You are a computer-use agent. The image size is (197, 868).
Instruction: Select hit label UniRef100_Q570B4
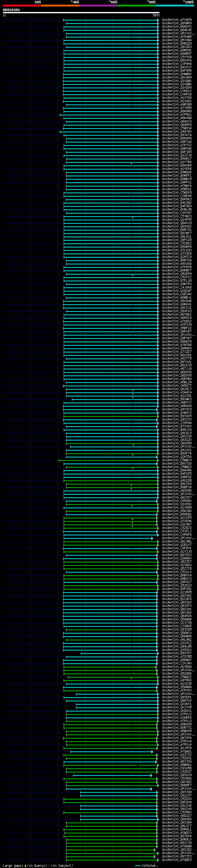tap(177, 40)
